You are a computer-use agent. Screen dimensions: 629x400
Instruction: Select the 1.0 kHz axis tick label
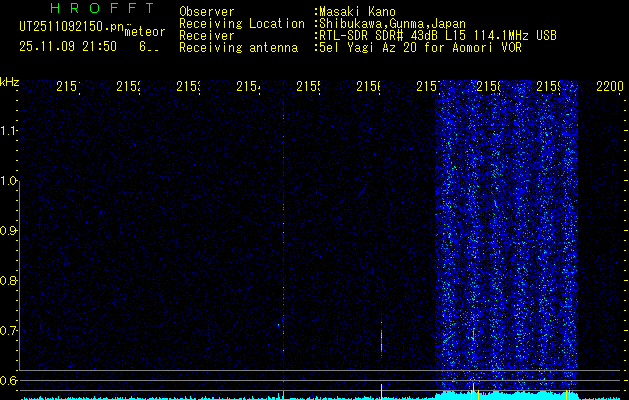coord(8,181)
